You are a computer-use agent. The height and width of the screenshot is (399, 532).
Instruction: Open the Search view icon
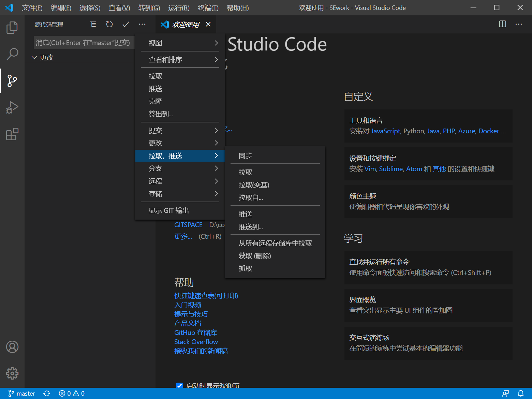point(12,54)
